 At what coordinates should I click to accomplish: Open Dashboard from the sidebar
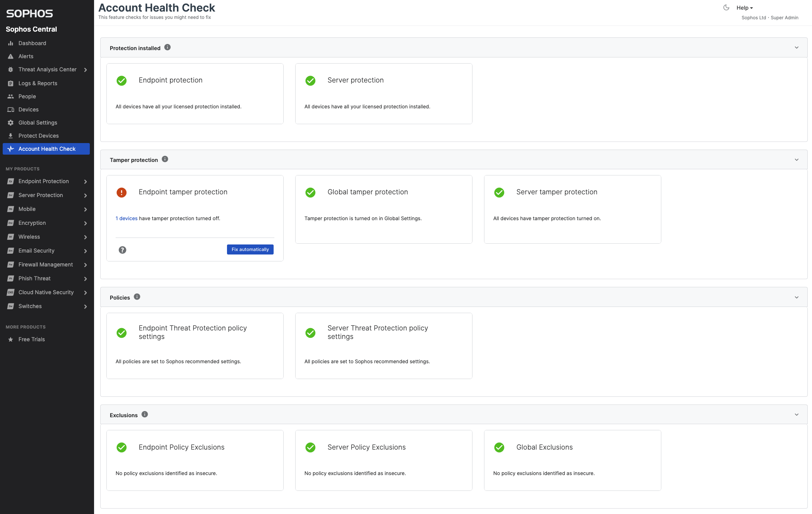(x=32, y=43)
